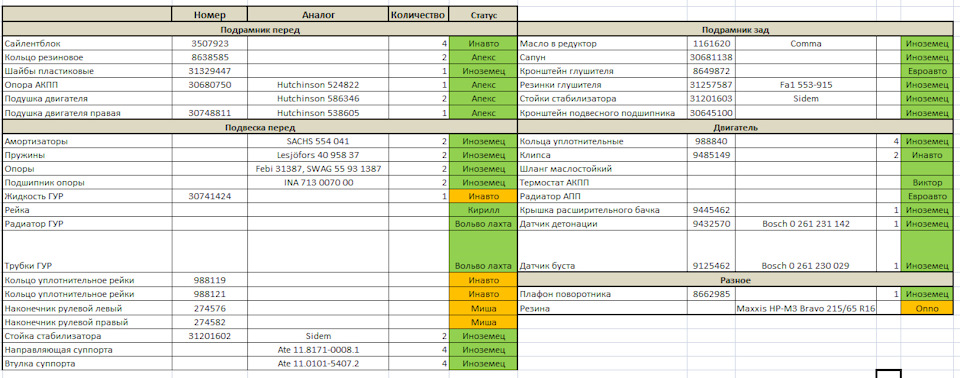Click the Статус header cell
Image resolution: width=960 pixels, height=378 pixels.
(483, 15)
